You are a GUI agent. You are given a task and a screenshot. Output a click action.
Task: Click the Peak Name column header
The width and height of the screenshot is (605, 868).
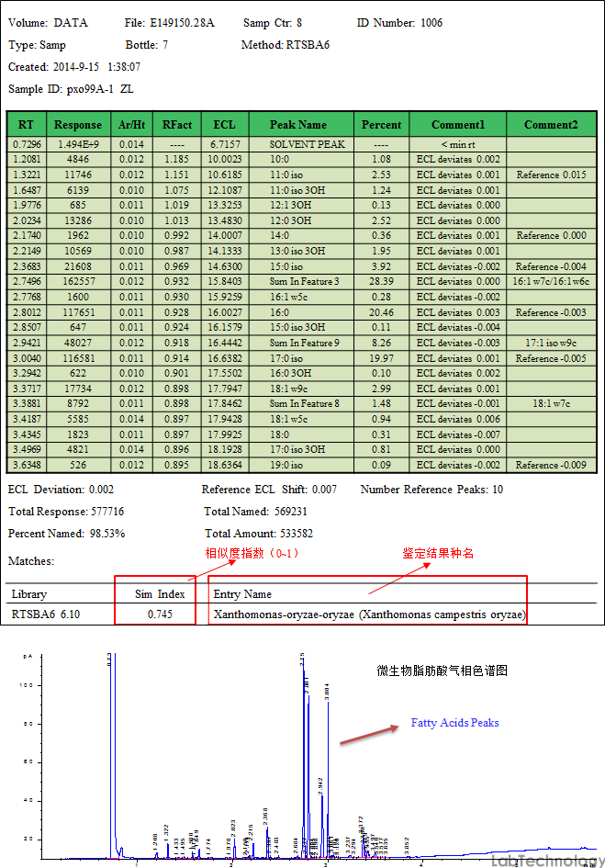point(301,125)
